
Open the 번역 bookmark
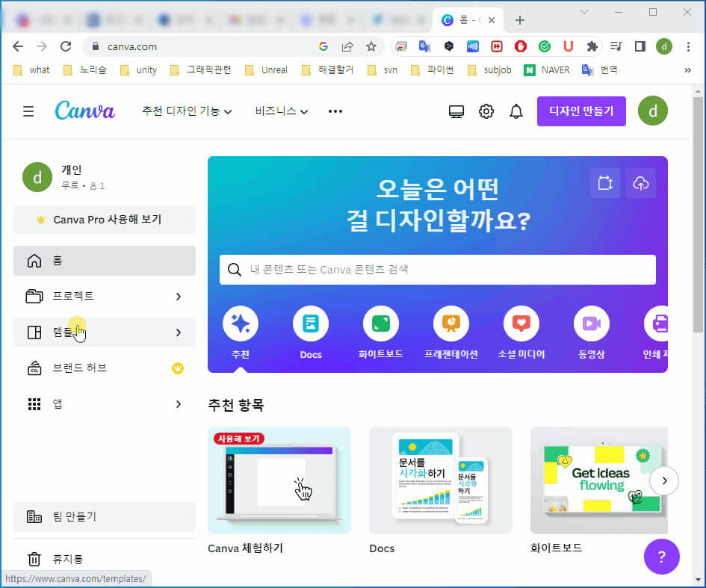click(x=600, y=69)
